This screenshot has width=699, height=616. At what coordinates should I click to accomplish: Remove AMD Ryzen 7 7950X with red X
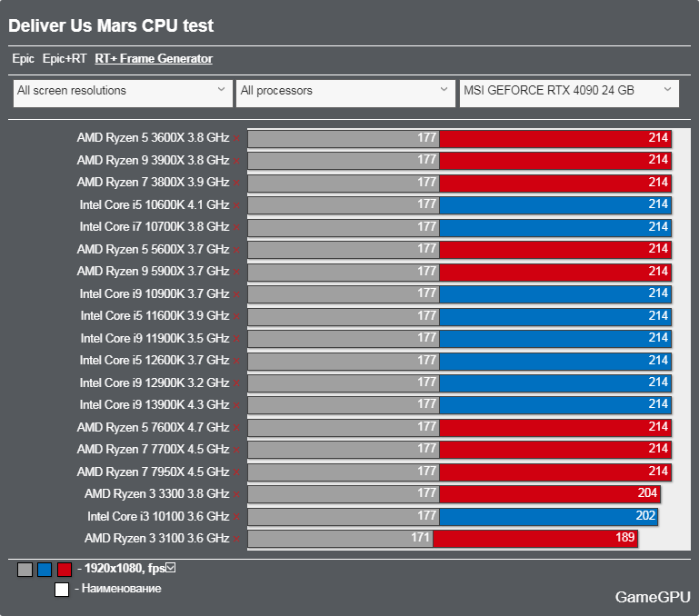point(236,472)
